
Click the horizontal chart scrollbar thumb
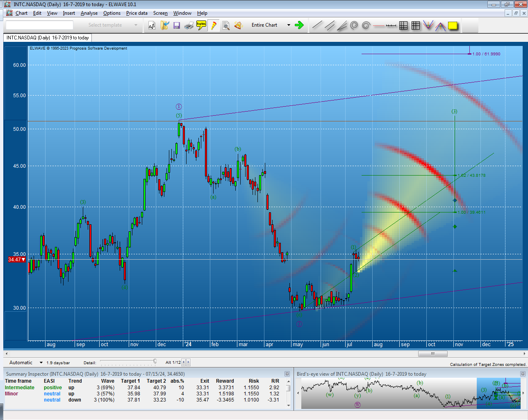coord(432,354)
